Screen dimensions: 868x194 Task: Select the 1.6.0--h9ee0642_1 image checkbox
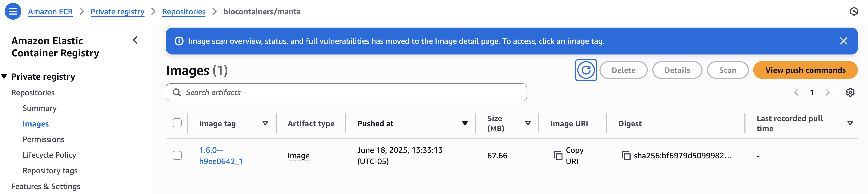point(177,155)
